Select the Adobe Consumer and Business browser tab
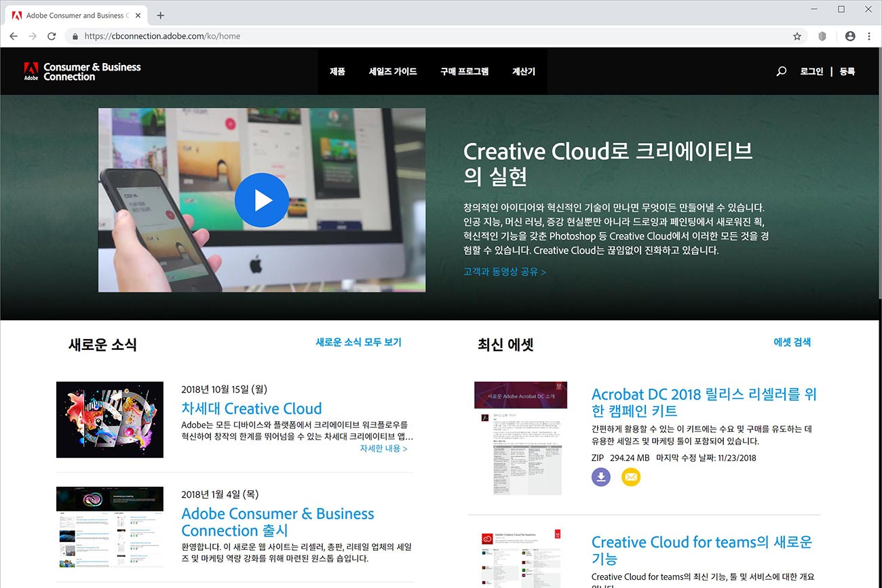This screenshot has width=882, height=588. coord(75,16)
